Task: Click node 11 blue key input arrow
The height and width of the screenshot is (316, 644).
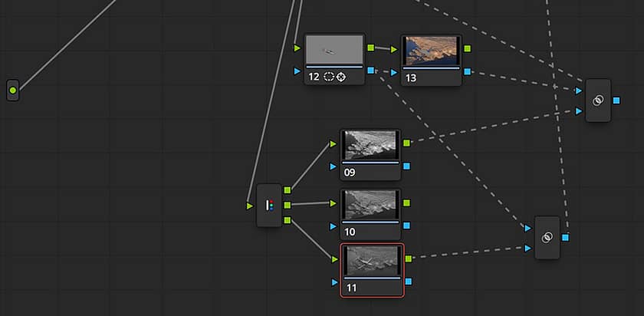Action: [x=335, y=282]
